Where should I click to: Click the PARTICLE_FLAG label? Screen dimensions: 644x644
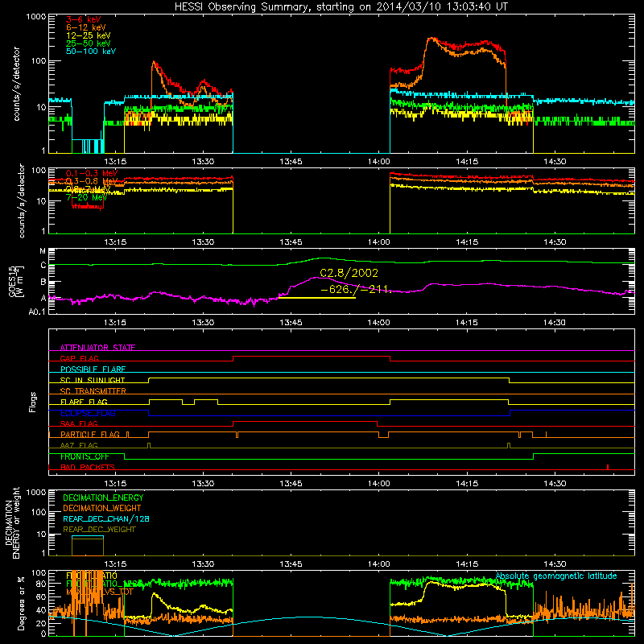(x=90, y=434)
